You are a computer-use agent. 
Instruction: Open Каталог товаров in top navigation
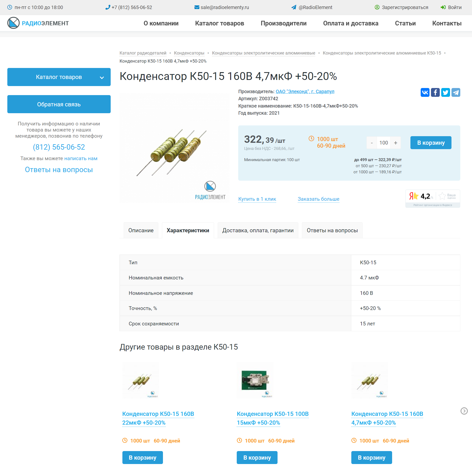pyautogui.click(x=219, y=23)
